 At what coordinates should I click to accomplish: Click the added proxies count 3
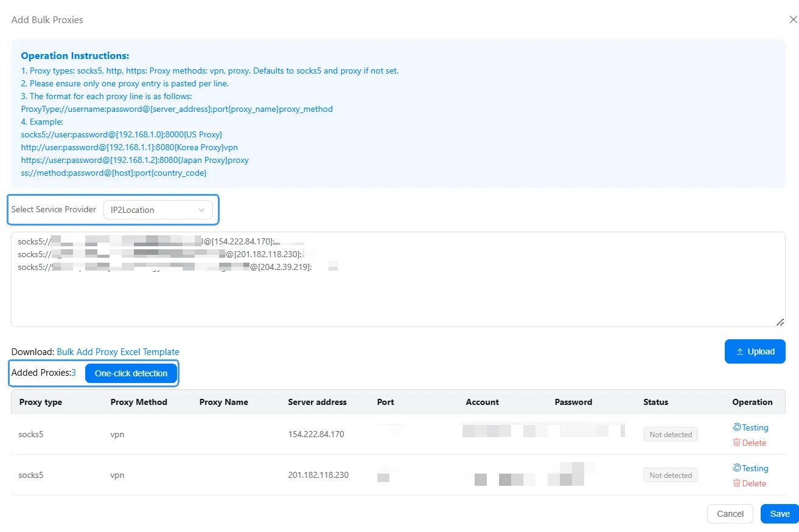tap(74, 373)
